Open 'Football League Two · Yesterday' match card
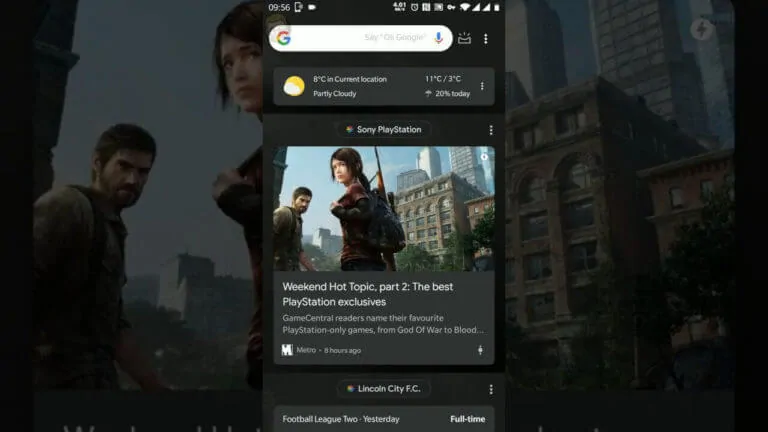The width and height of the screenshot is (768, 432). tap(384, 419)
